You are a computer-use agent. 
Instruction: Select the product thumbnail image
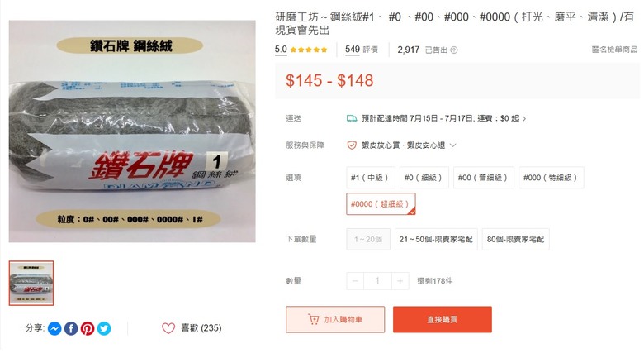31,283
